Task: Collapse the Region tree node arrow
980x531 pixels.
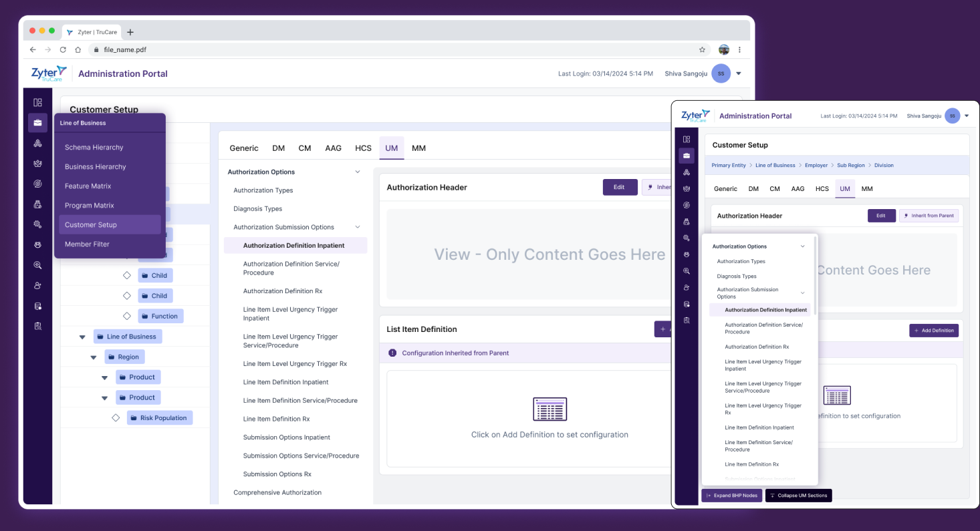Action: point(94,357)
